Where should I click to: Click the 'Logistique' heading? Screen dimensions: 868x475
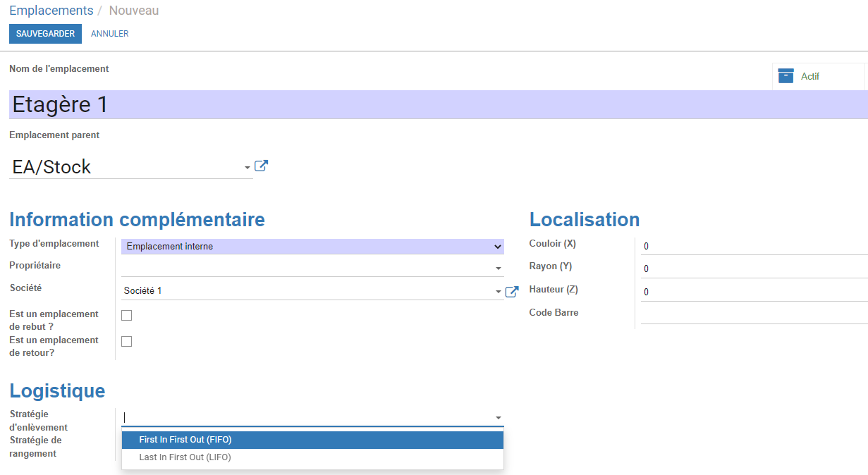click(x=57, y=391)
